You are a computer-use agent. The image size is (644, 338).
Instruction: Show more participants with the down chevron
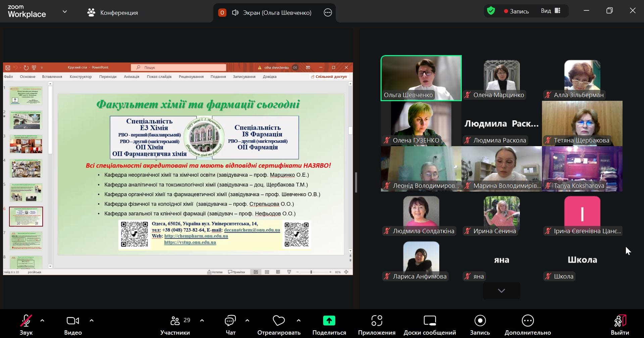[x=501, y=291]
